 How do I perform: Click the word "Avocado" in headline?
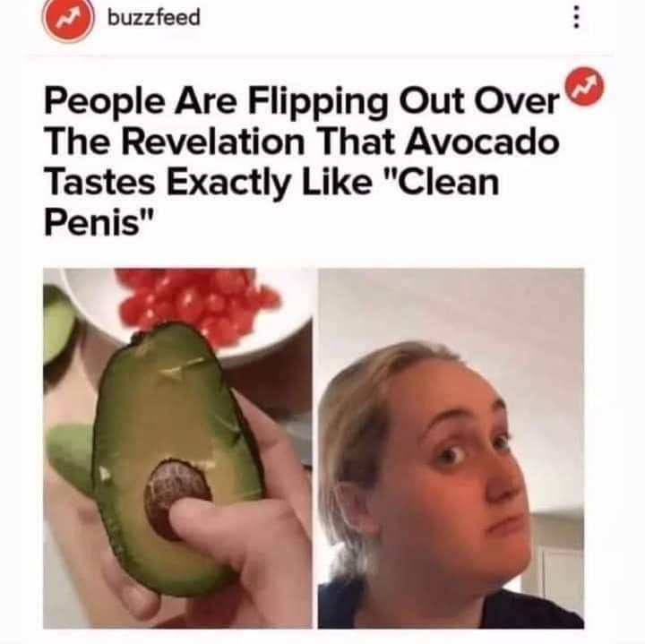(x=482, y=142)
